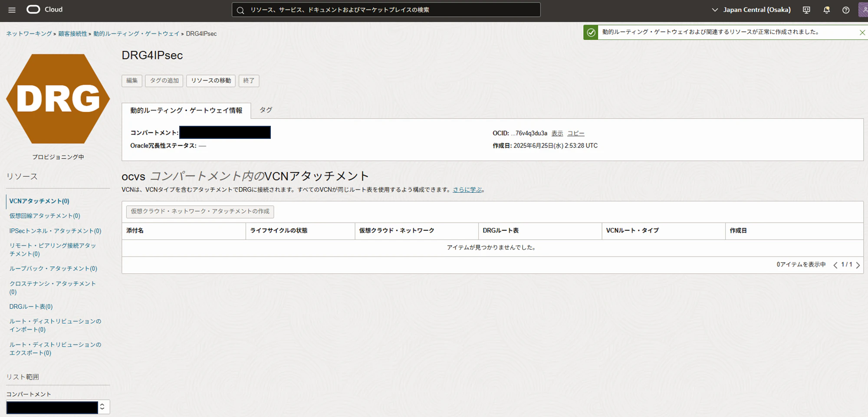This screenshot has height=417, width=868.
Task: Click 仮想クラウド・ネットワーク・アタッチメントの作成 button
Action: 200,212
